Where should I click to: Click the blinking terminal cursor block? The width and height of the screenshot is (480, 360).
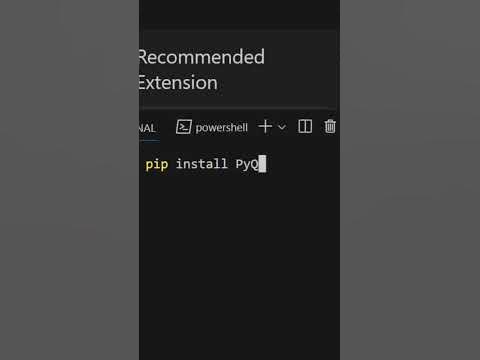pyautogui.click(x=262, y=164)
